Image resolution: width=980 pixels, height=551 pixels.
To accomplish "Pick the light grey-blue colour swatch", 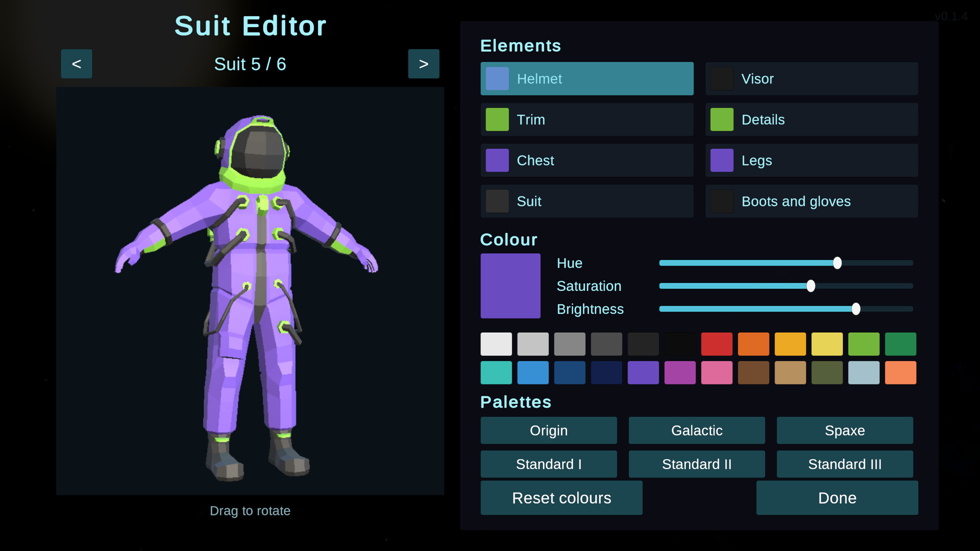I will click(864, 372).
